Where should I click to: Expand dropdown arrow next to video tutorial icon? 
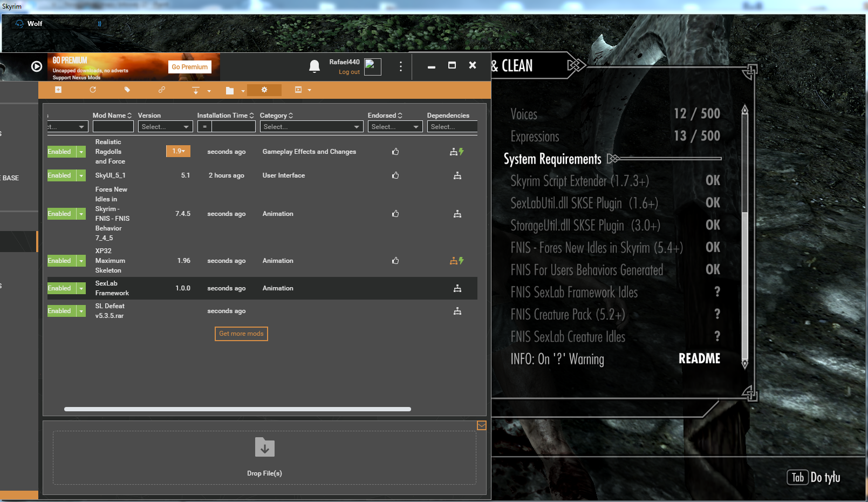coord(310,90)
